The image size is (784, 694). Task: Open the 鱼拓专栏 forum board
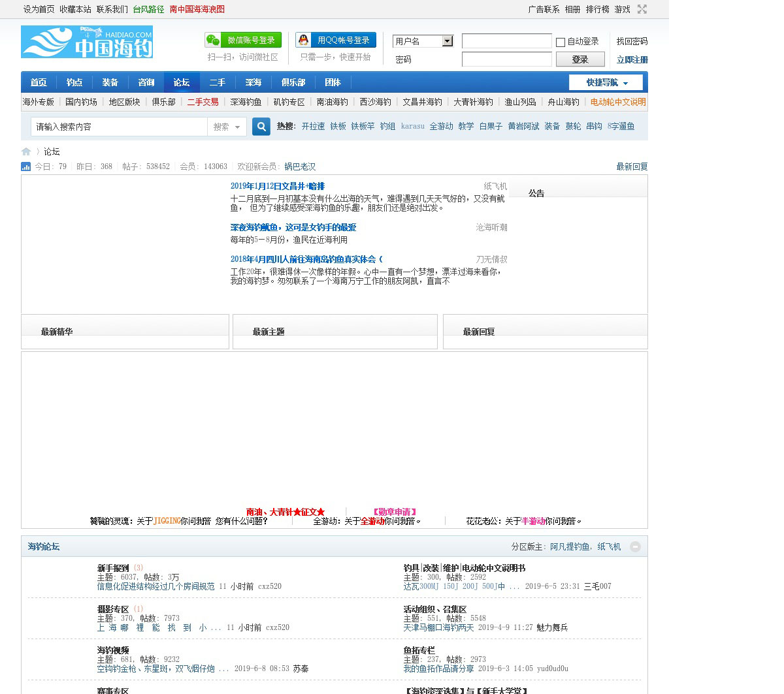(419, 650)
